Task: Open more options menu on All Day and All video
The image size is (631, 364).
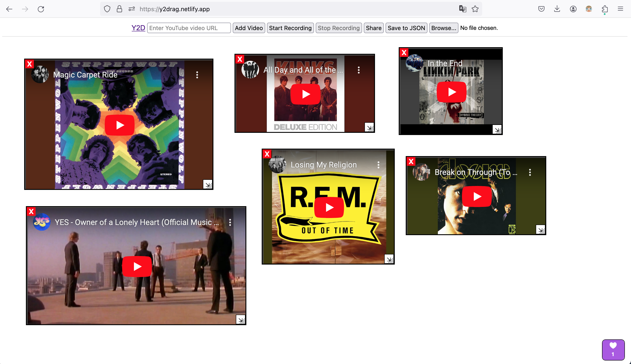Action: click(x=359, y=70)
